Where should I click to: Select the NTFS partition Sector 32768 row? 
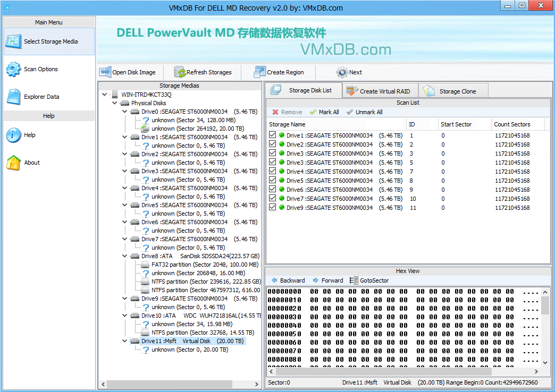click(203, 333)
